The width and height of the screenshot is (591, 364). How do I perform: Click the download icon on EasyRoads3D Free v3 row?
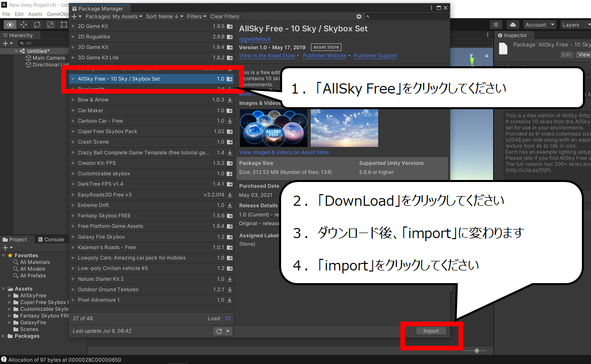(230, 195)
